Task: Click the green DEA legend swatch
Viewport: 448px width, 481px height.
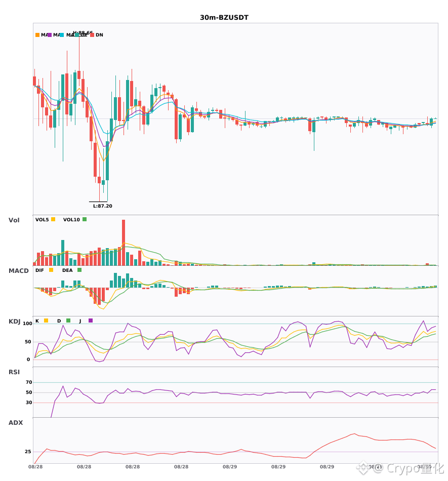Action: [x=79, y=270]
